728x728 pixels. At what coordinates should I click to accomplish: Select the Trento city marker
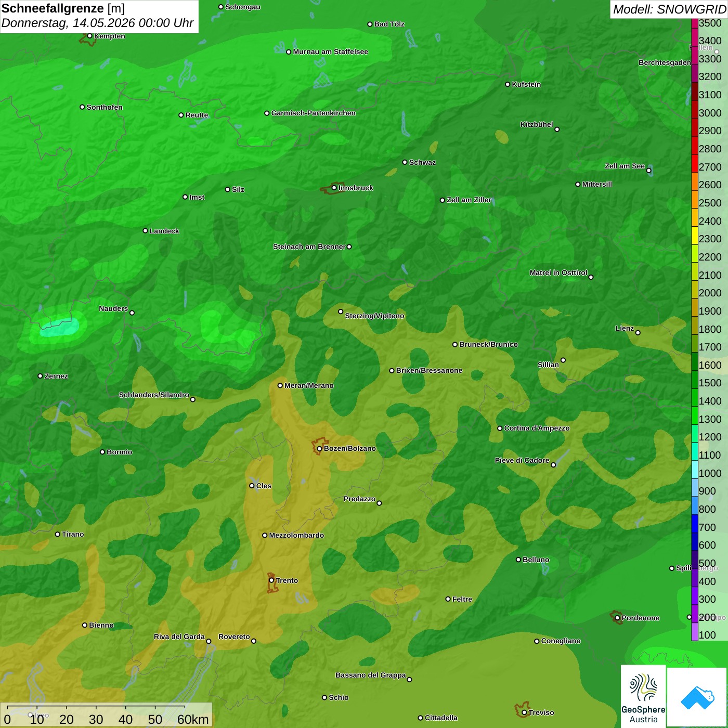click(x=271, y=580)
